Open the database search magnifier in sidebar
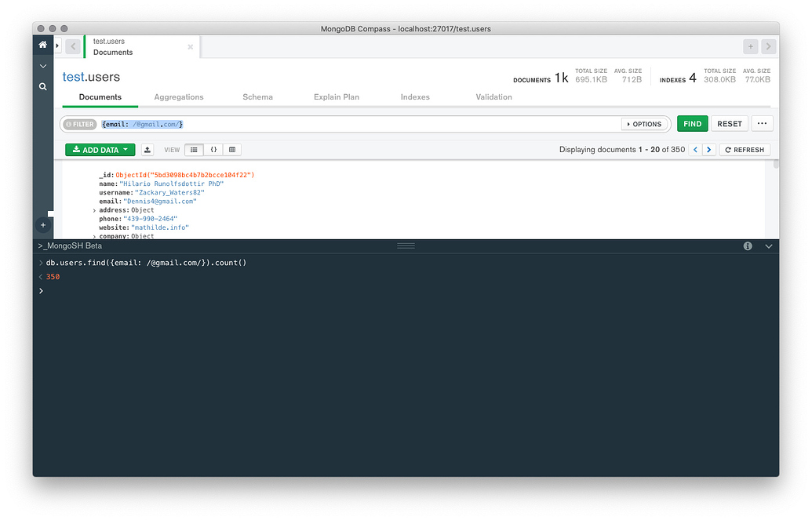Screen dimensions: 812x520 click(x=42, y=86)
